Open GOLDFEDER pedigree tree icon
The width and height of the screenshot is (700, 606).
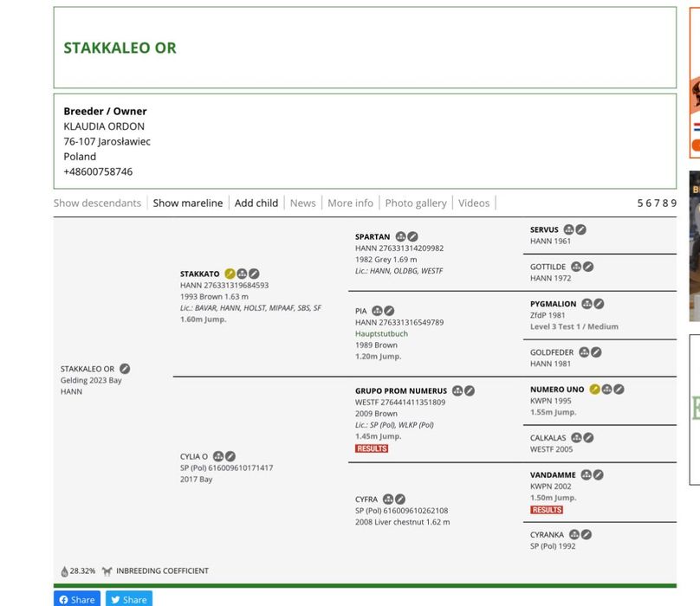[585, 352]
